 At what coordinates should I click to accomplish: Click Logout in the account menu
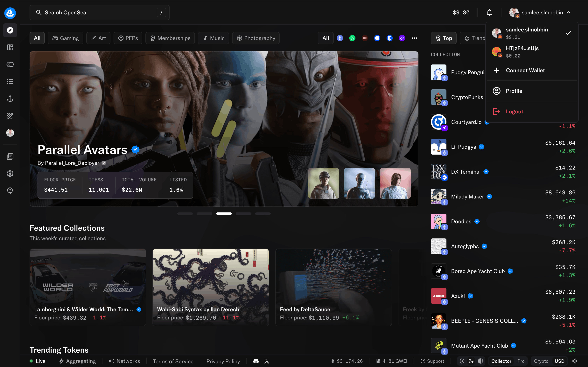point(514,111)
